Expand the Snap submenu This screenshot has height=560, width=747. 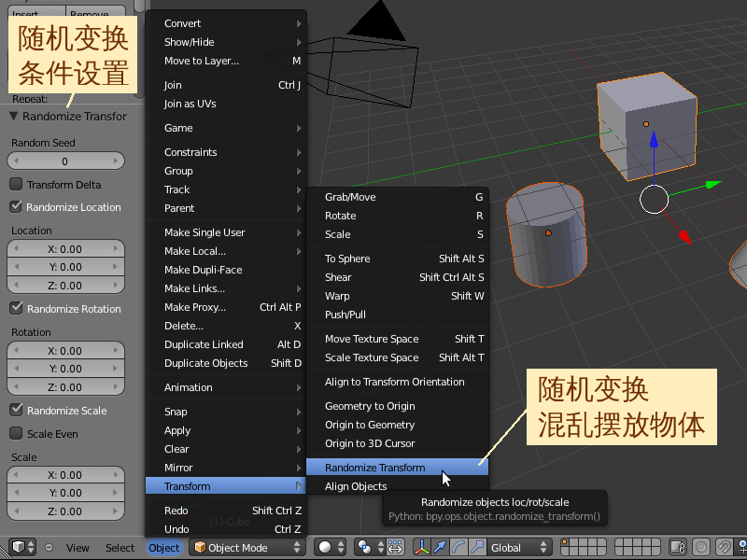point(226,412)
